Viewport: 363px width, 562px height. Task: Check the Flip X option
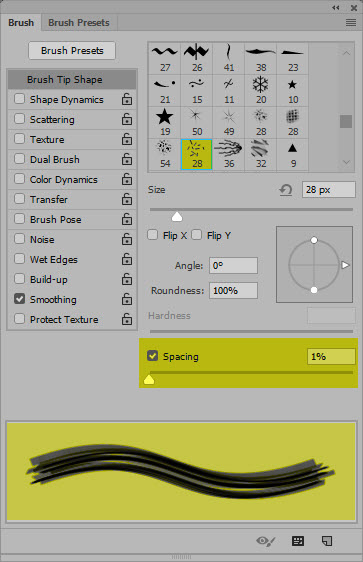153,235
